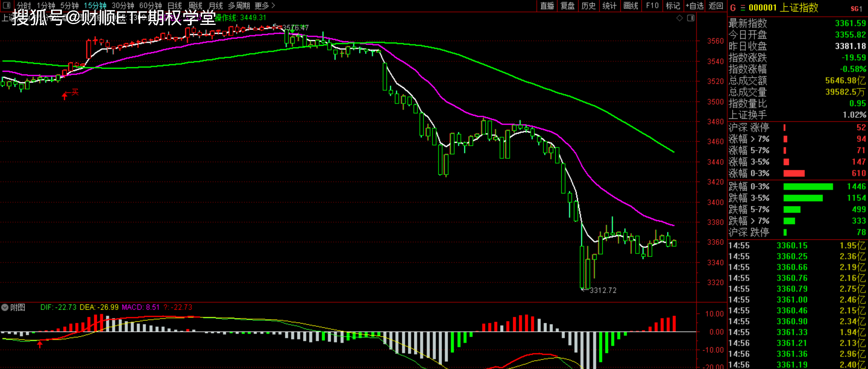This screenshot has height=369, width=868.
Task: Expand the 附图 sub-chart dropdown
Action: point(5,308)
